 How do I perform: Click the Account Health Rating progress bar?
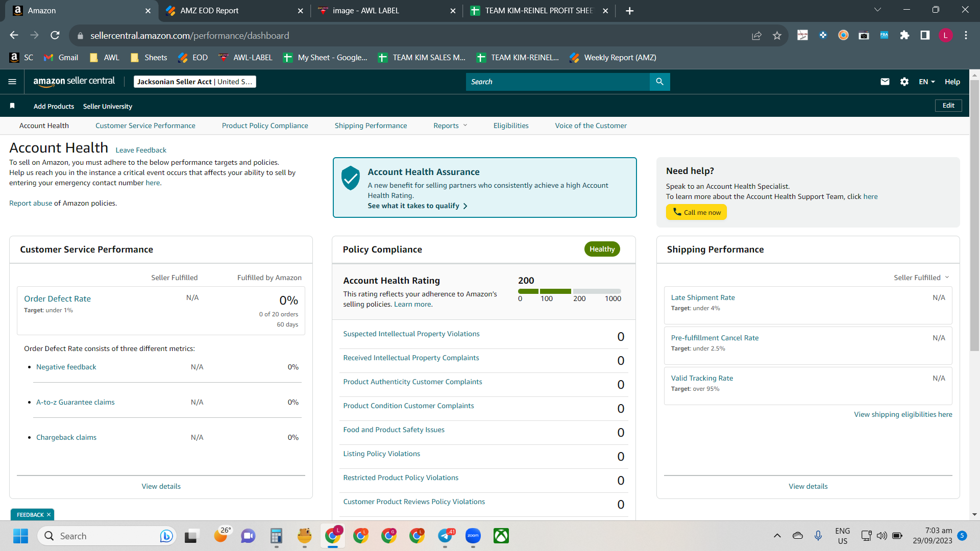tap(570, 291)
